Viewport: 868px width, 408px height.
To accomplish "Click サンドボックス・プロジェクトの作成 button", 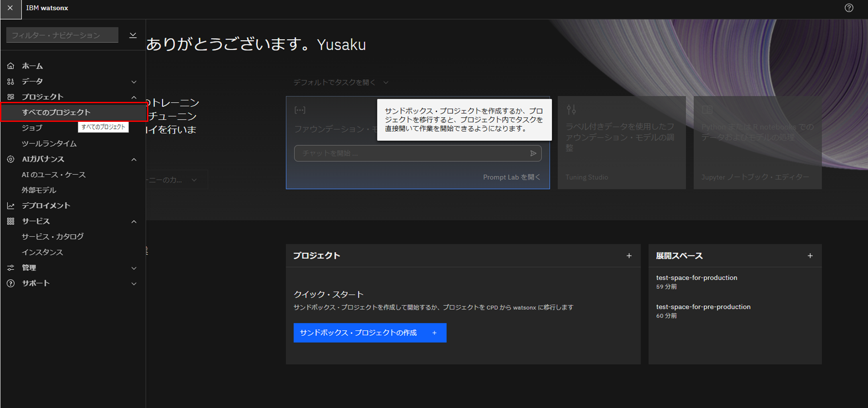I will [370, 333].
